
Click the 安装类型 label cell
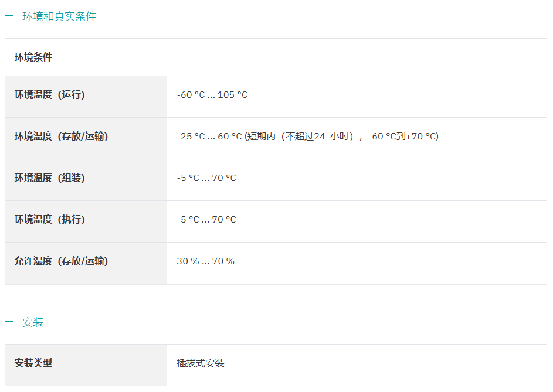(33, 363)
